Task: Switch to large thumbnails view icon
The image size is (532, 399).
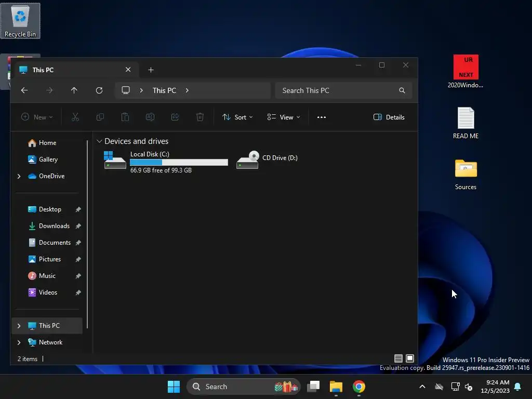Action: 410,358
